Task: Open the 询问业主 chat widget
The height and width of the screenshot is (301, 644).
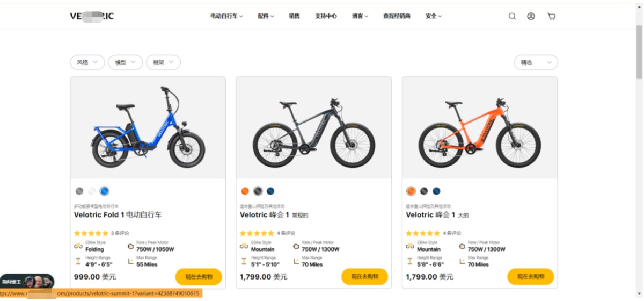Action: tap(27, 282)
